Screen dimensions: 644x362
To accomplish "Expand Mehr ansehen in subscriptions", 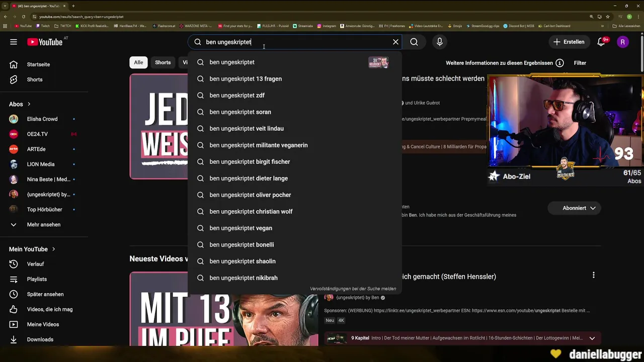I will pos(44,225).
